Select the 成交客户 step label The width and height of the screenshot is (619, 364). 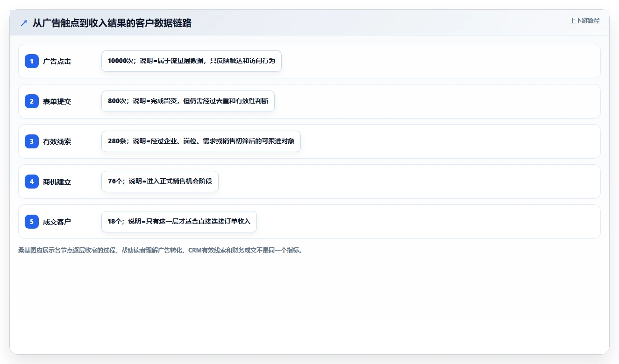click(x=57, y=222)
